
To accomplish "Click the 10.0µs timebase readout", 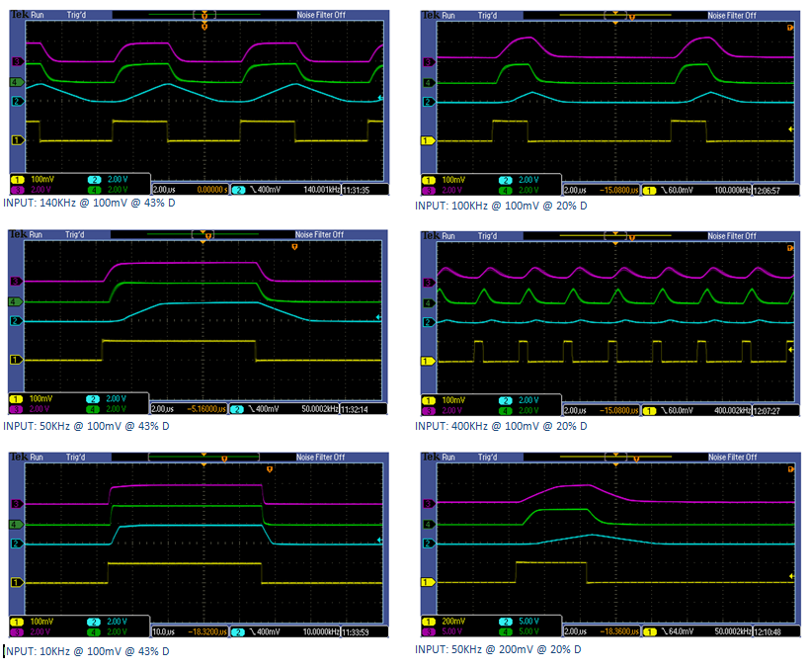I will point(163,631).
